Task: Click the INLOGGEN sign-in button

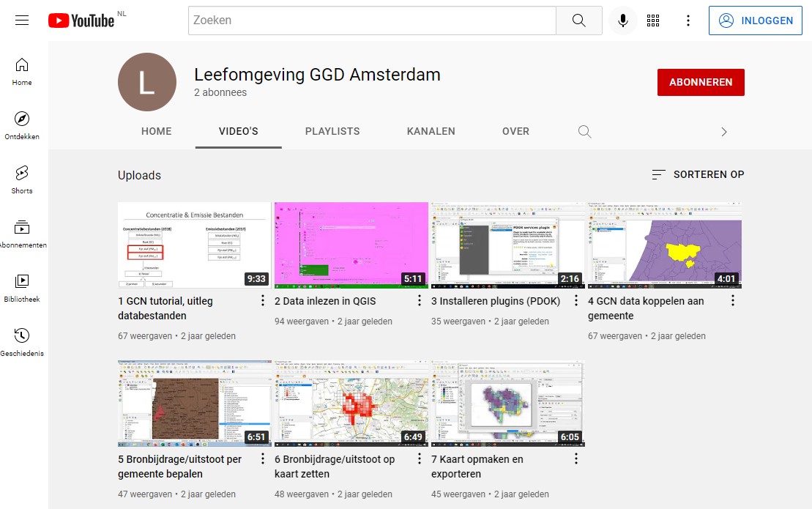Action: 756,21
